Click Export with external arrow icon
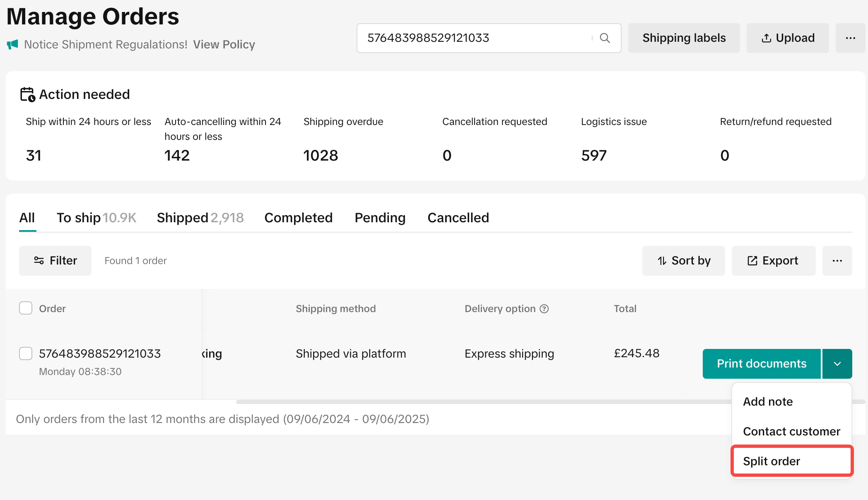The height and width of the screenshot is (500, 868). click(773, 261)
